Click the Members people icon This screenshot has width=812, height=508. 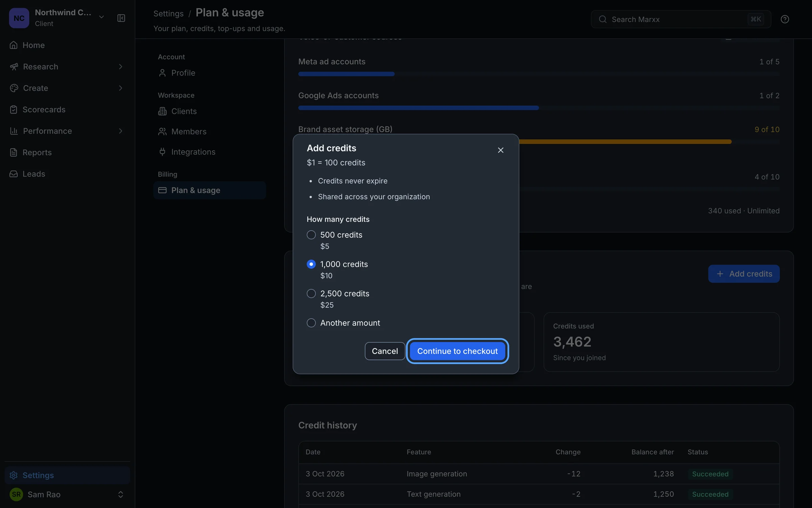tap(162, 131)
